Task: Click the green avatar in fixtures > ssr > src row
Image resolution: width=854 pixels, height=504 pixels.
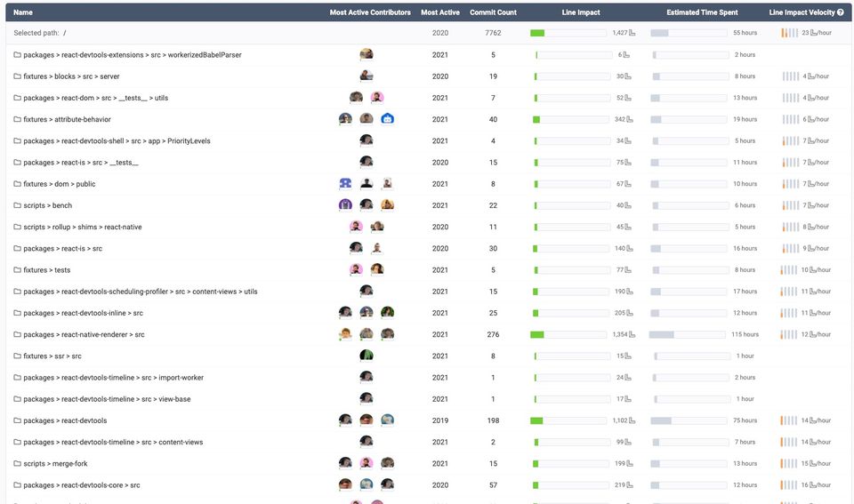Action: [367, 356]
